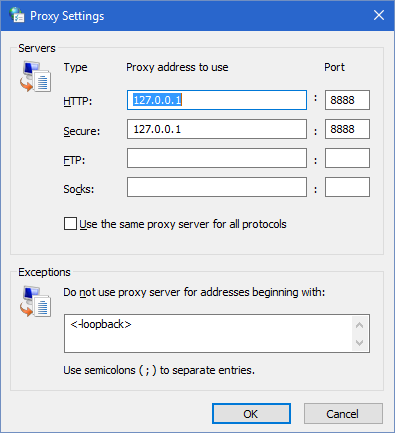Viewport: 395px width, 433px height.
Task: Click the HTTP label
Action: 78,101
